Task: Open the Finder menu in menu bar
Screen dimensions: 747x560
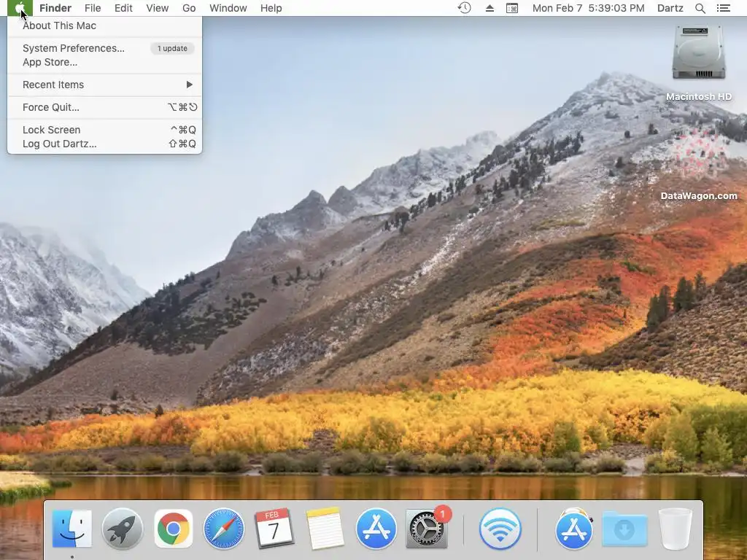Action: 55,8
